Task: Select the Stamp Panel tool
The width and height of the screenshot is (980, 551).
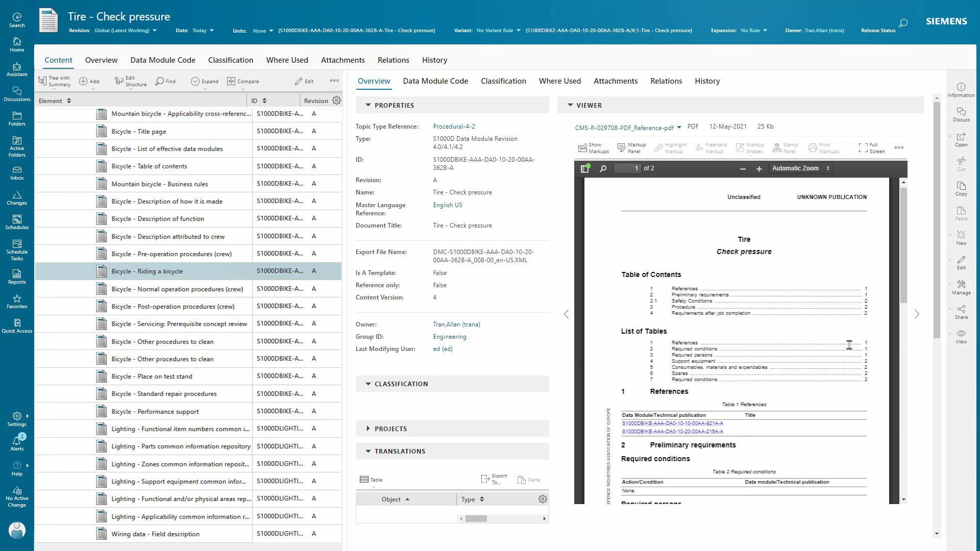Action: (786, 147)
